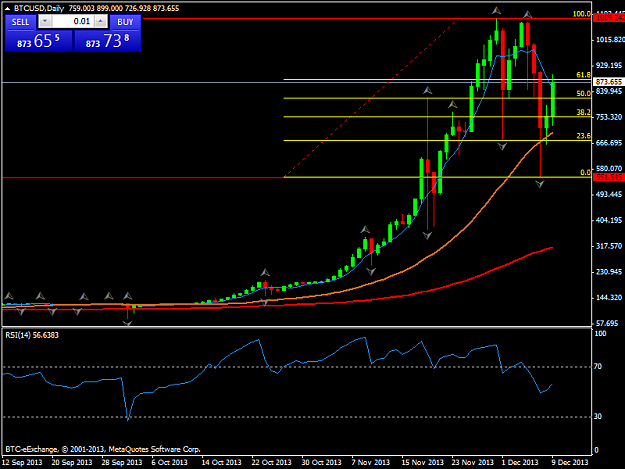
Task: Click the 1 Dec 2013 date label
Action: [520, 462]
